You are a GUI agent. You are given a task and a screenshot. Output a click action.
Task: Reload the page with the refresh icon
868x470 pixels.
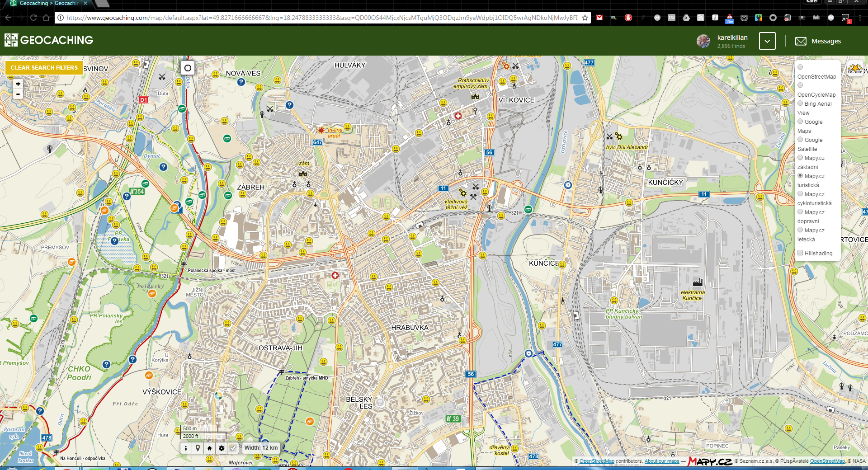[x=33, y=18]
